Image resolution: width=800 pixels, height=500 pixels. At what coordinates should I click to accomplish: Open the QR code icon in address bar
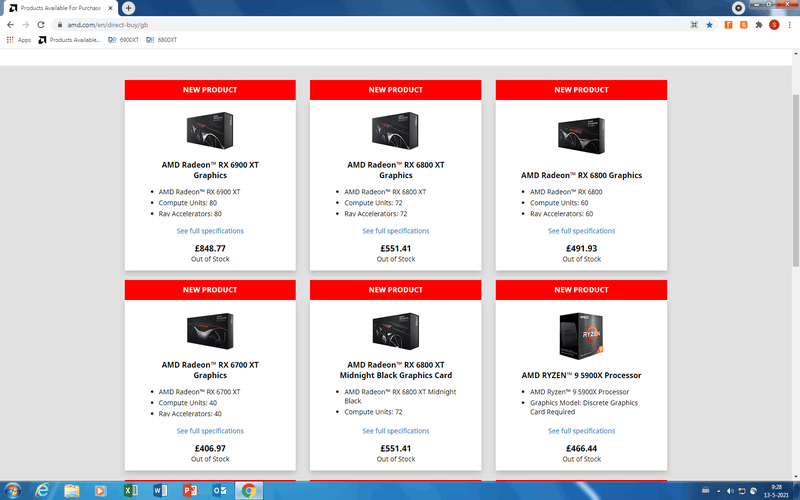[694, 24]
